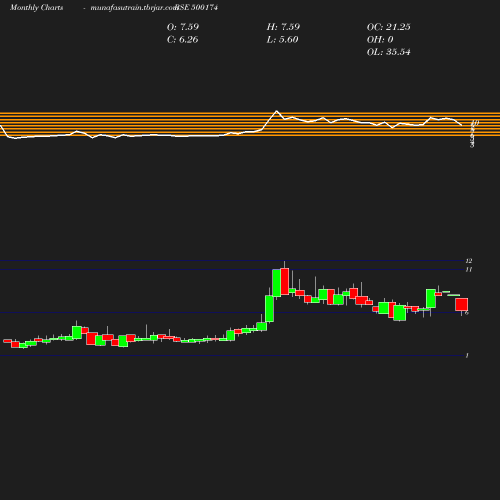Click the 'BSE 500174' symbol label
This screenshot has height=500, width=500.
tap(197, 7)
